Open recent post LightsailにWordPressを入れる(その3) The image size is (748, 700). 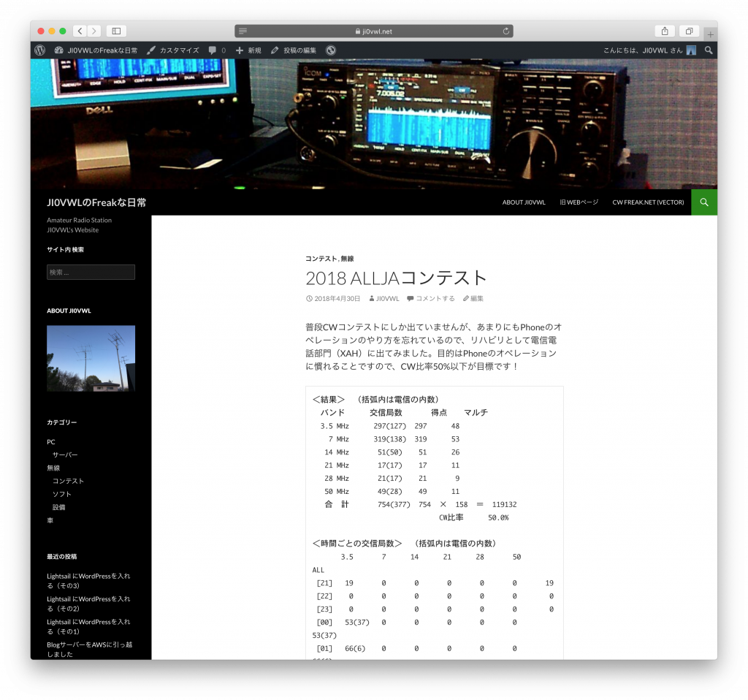pos(88,581)
